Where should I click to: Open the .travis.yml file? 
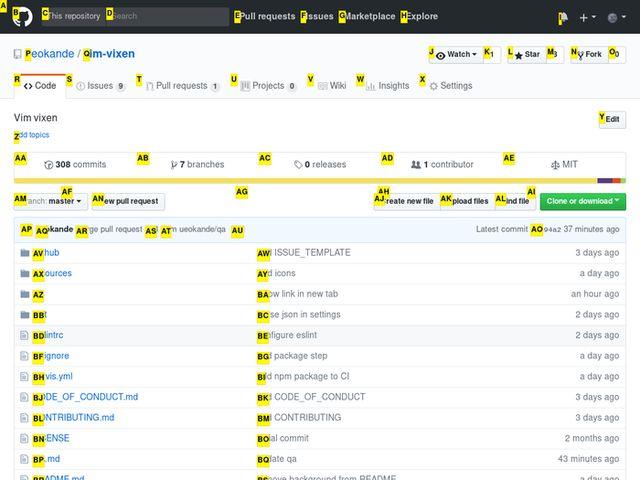pyautogui.click(x=53, y=376)
